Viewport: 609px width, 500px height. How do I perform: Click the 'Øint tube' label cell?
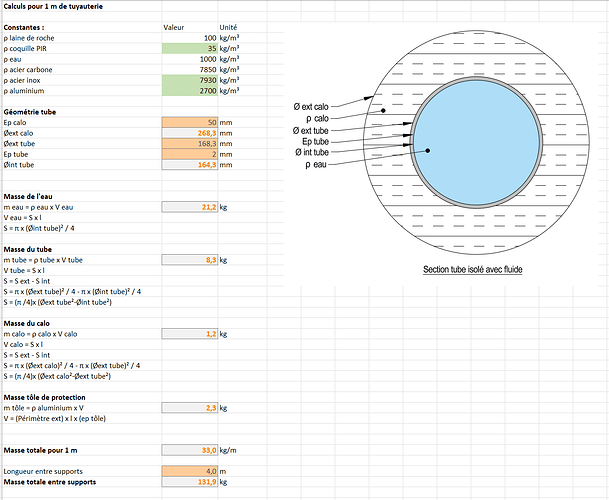click(x=19, y=165)
